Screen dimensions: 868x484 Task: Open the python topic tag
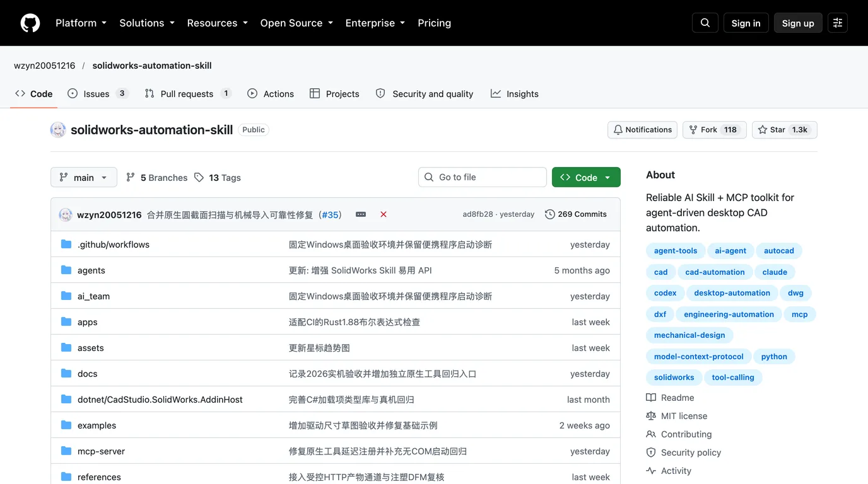774,357
